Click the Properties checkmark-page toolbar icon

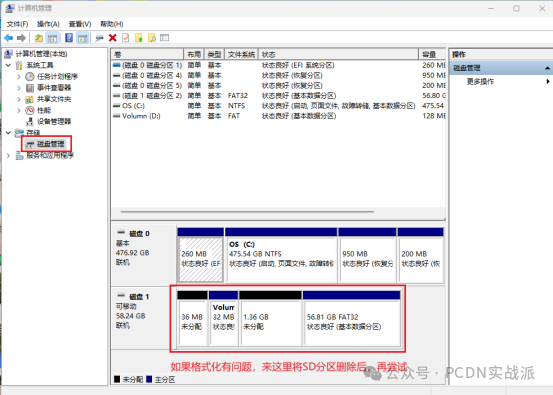click(126, 38)
